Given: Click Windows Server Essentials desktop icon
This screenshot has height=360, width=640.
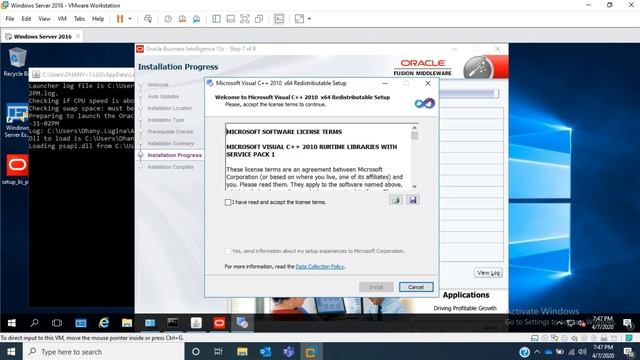Looking at the screenshot, I should [17, 121].
